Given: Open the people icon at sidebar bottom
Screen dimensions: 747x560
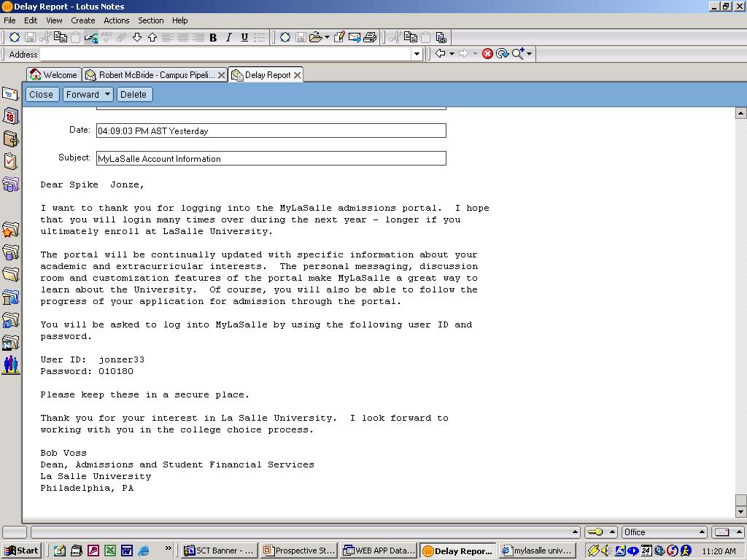Looking at the screenshot, I should (10, 365).
